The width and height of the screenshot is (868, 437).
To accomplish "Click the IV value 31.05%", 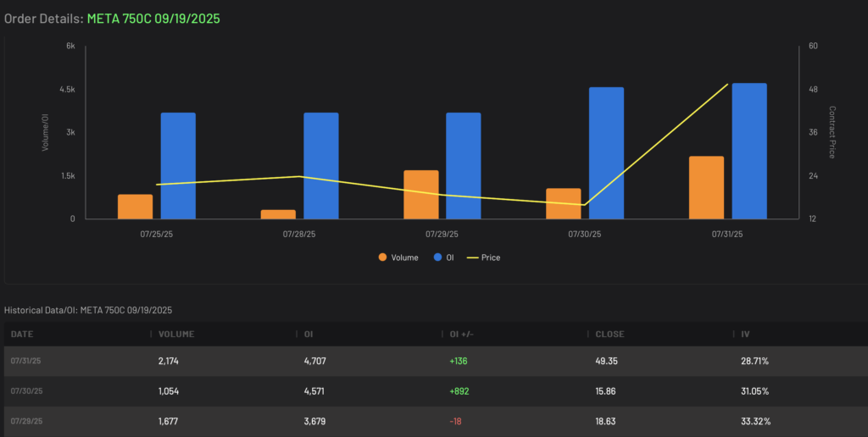I will 754,391.
